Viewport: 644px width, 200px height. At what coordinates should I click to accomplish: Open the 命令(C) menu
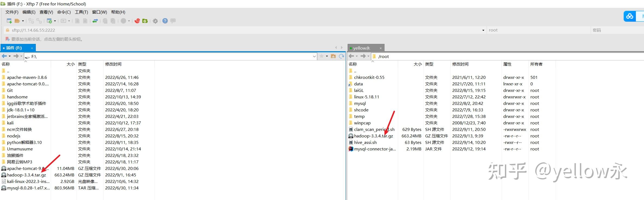coord(64,12)
